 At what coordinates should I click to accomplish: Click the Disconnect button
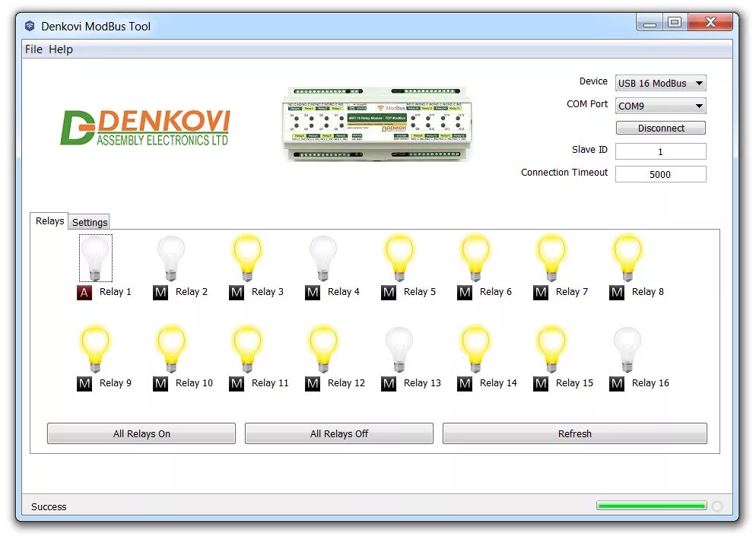click(660, 128)
